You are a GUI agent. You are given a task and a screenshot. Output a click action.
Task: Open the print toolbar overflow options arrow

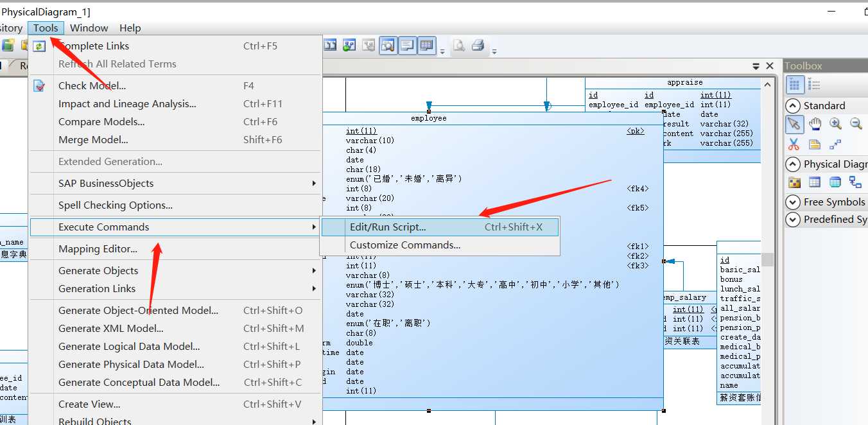pos(494,51)
